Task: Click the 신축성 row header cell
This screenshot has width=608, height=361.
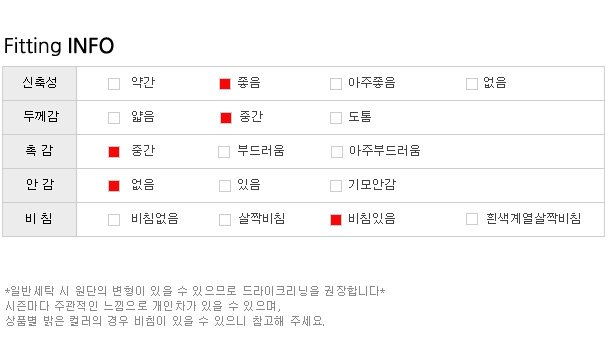Action: (40, 83)
